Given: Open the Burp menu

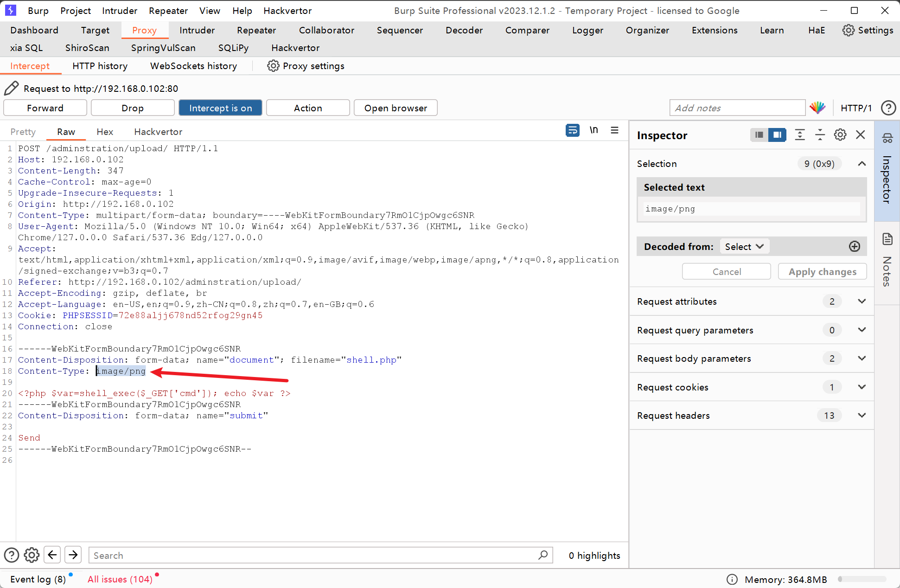Looking at the screenshot, I should click(x=38, y=11).
